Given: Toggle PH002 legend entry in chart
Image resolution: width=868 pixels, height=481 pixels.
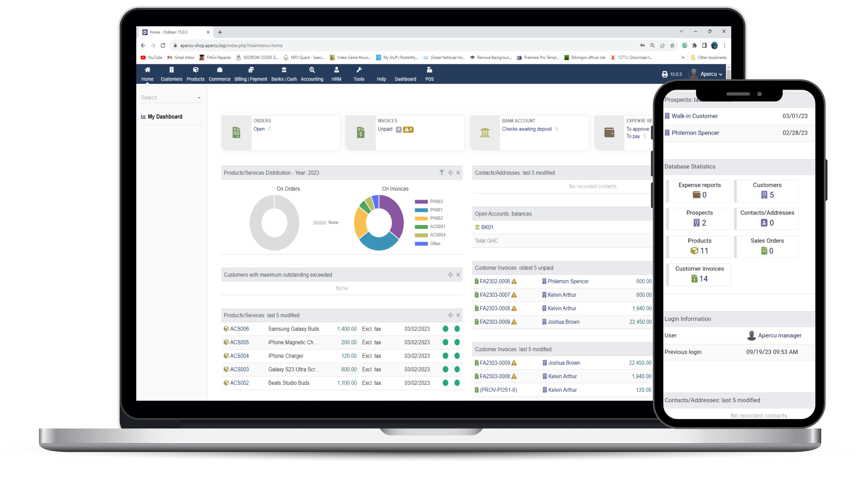Looking at the screenshot, I should (429, 218).
